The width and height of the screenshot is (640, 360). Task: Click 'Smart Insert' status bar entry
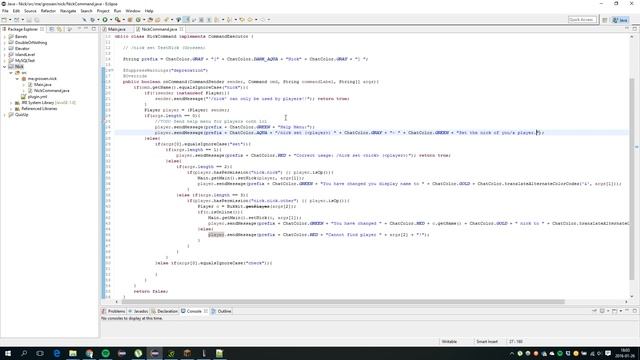pyautogui.click(x=487, y=342)
